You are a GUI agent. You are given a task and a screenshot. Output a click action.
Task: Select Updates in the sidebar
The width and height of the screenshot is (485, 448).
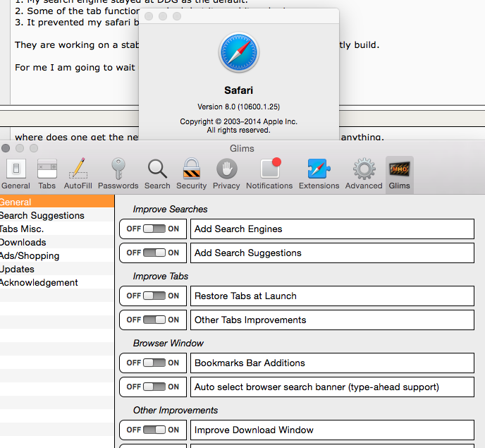coord(57,269)
